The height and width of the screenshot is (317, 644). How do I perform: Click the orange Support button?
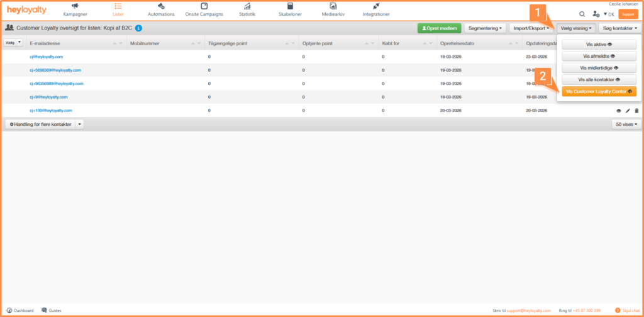pyautogui.click(x=628, y=14)
